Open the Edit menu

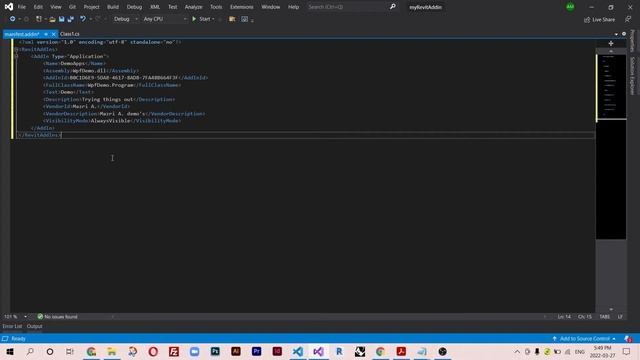pyautogui.click(x=38, y=7)
